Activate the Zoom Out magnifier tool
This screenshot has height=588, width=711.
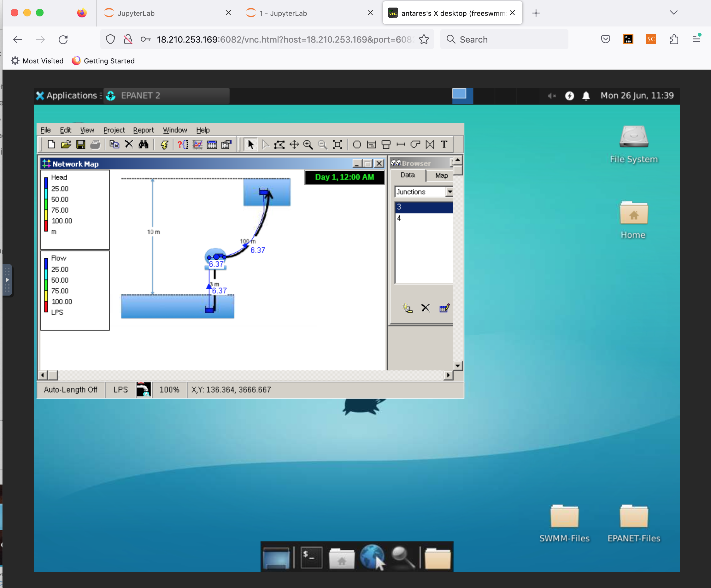point(323,144)
